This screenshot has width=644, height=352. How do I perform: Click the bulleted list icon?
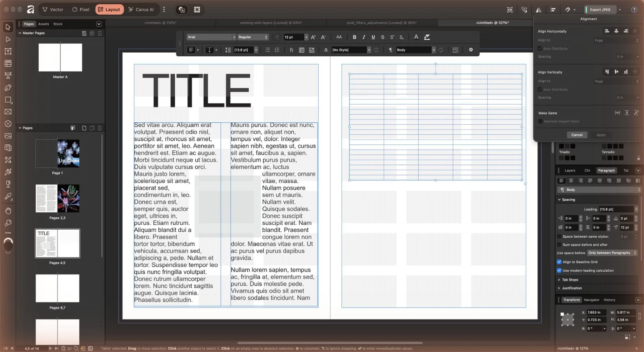(x=268, y=50)
